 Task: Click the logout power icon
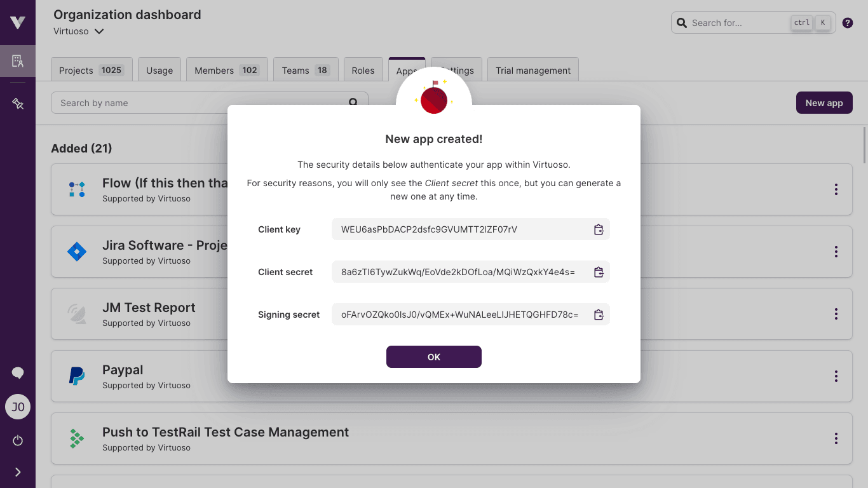tap(17, 440)
